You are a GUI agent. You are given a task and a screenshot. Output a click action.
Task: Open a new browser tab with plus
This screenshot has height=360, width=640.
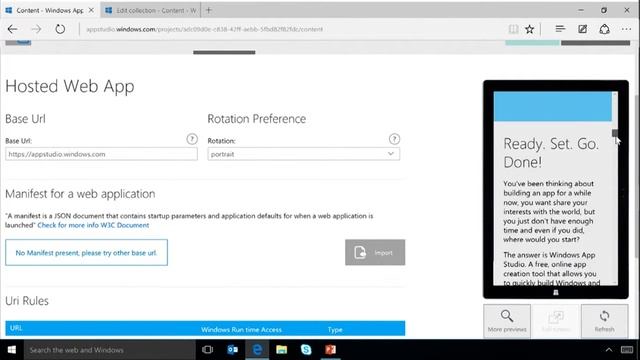[209, 10]
